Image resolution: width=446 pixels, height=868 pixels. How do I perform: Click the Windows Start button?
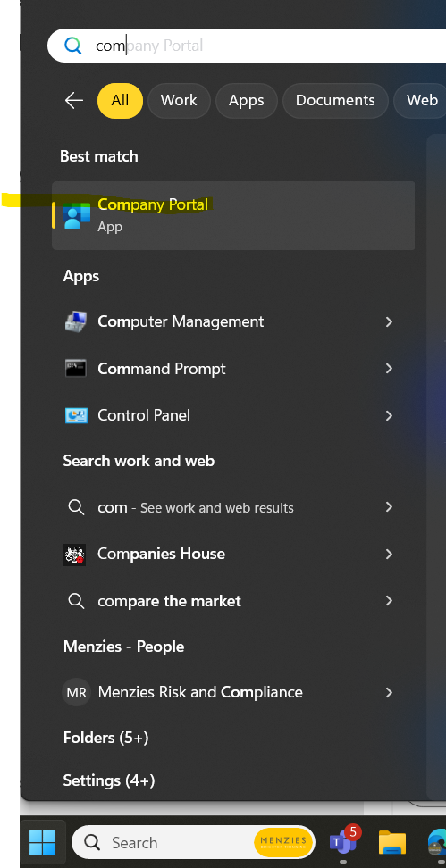(x=43, y=842)
